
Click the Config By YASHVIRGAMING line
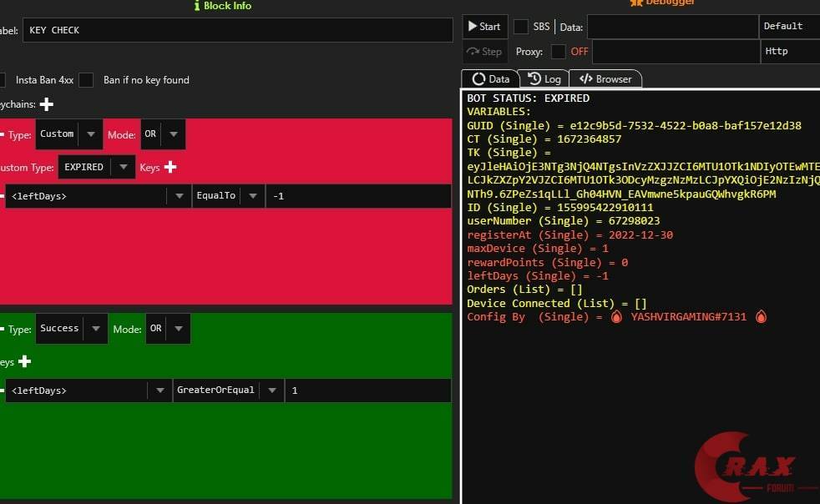point(617,317)
